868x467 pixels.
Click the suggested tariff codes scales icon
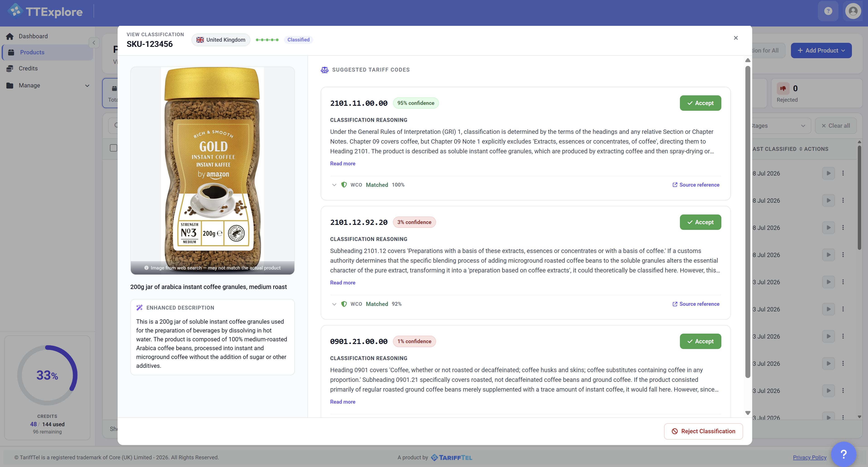pos(325,70)
